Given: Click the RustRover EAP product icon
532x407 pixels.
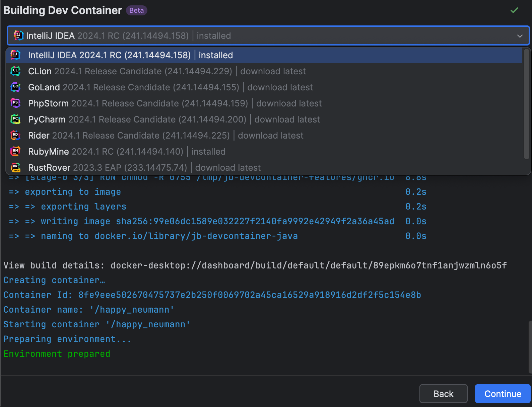Looking at the screenshot, I should [x=15, y=167].
